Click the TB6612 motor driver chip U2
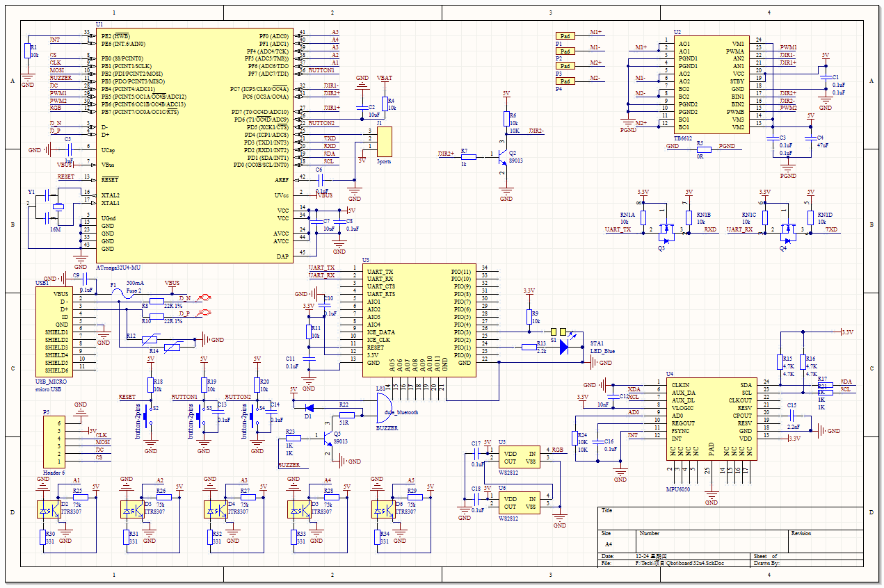The image size is (884, 588). point(712,85)
